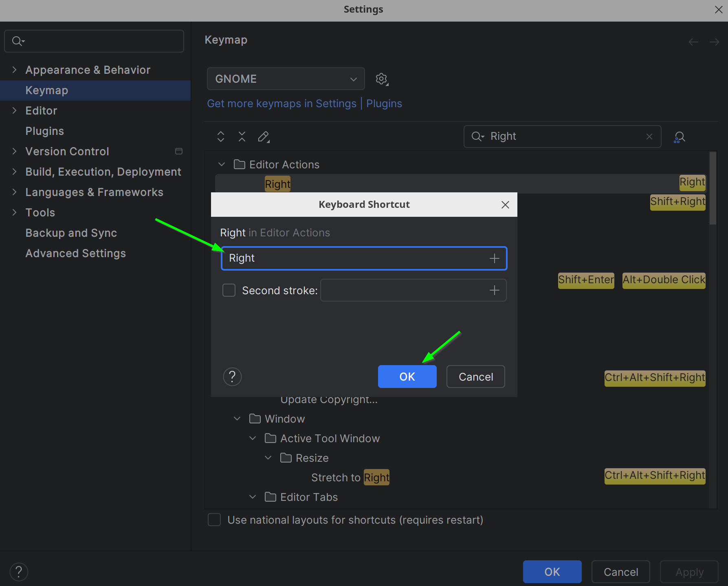Click the keymap list vertical scrollbar

point(713,188)
